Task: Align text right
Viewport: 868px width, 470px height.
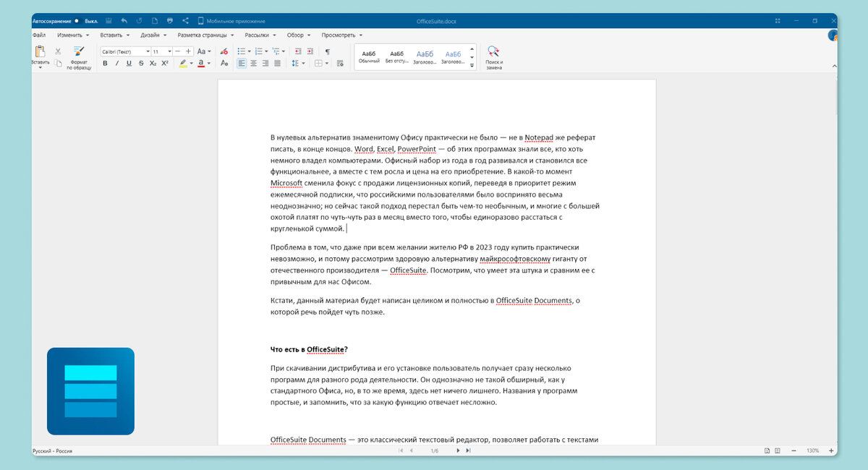Action: click(x=265, y=63)
